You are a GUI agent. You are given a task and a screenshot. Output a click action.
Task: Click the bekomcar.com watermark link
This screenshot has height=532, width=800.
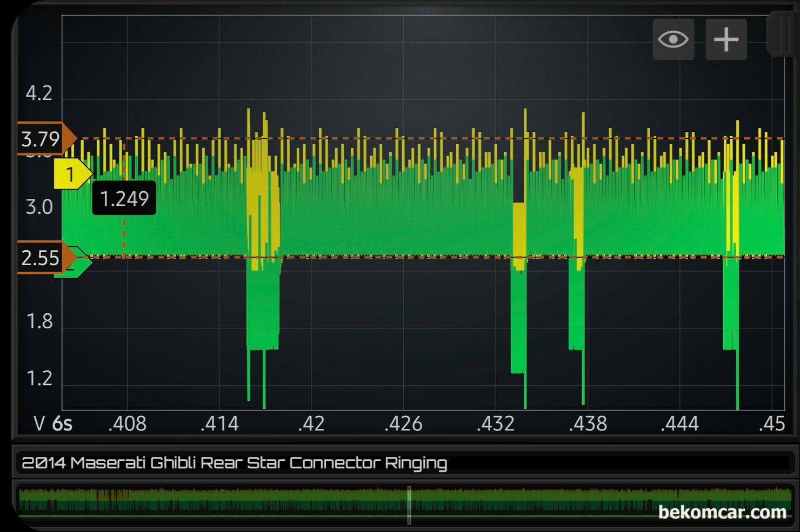(x=722, y=511)
